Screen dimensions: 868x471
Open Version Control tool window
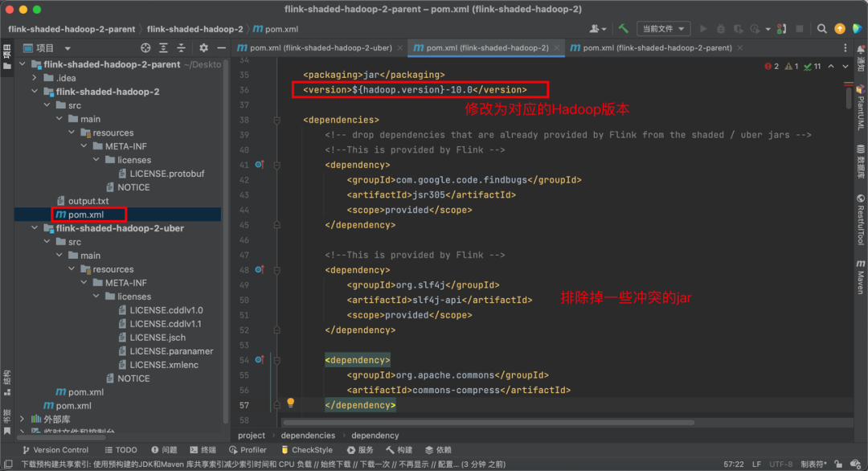click(x=55, y=450)
